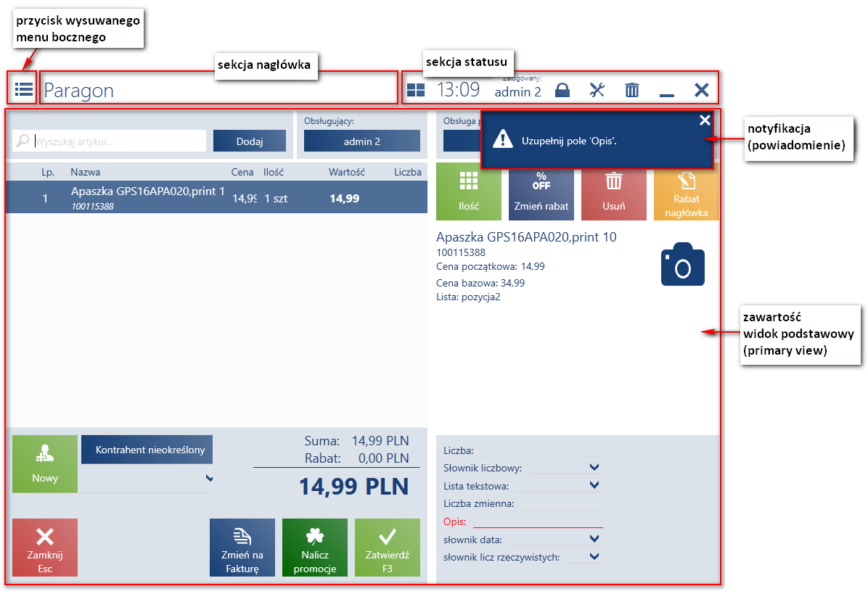Open the camera photo placeholder of the article

[x=682, y=264]
